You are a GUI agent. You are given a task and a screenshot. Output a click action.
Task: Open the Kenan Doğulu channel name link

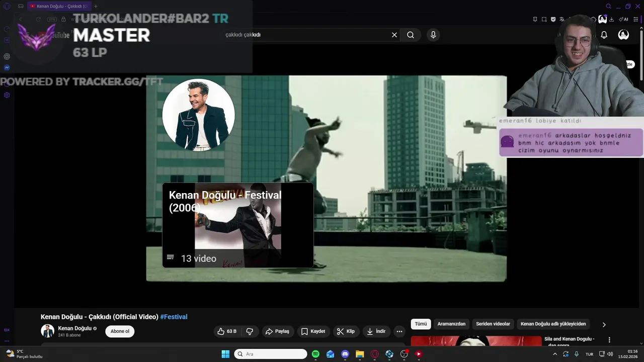[x=74, y=328]
